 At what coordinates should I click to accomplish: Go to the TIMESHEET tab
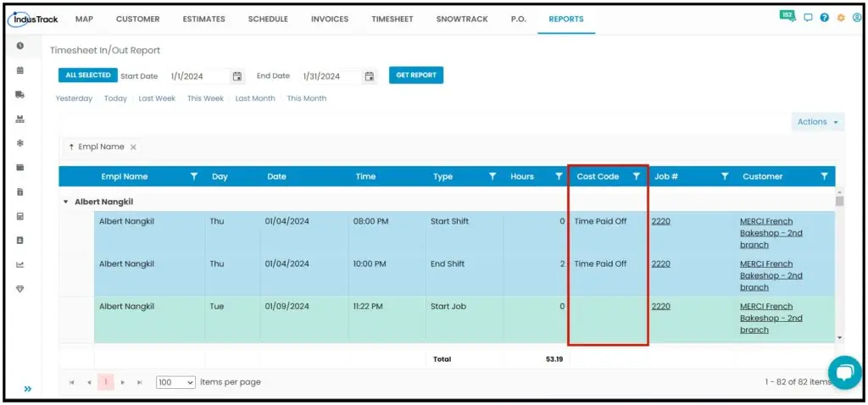click(x=392, y=19)
